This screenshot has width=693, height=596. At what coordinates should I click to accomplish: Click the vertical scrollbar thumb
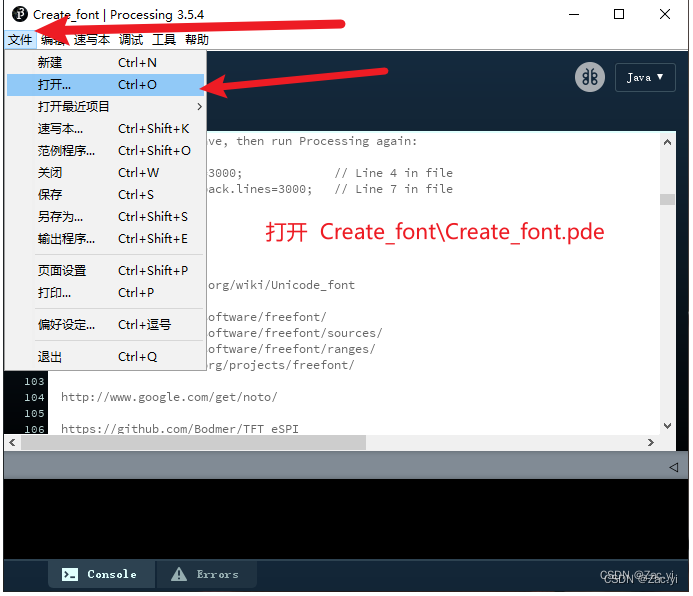[667, 200]
